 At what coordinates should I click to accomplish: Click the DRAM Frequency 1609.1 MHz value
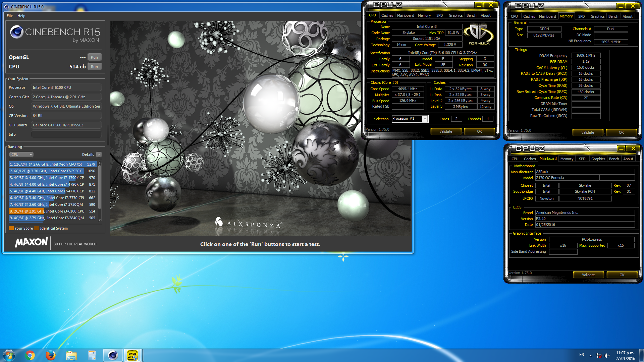pos(586,55)
